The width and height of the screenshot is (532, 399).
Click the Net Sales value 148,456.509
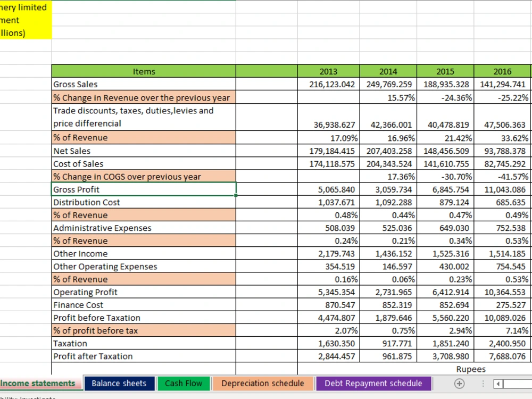click(445, 151)
